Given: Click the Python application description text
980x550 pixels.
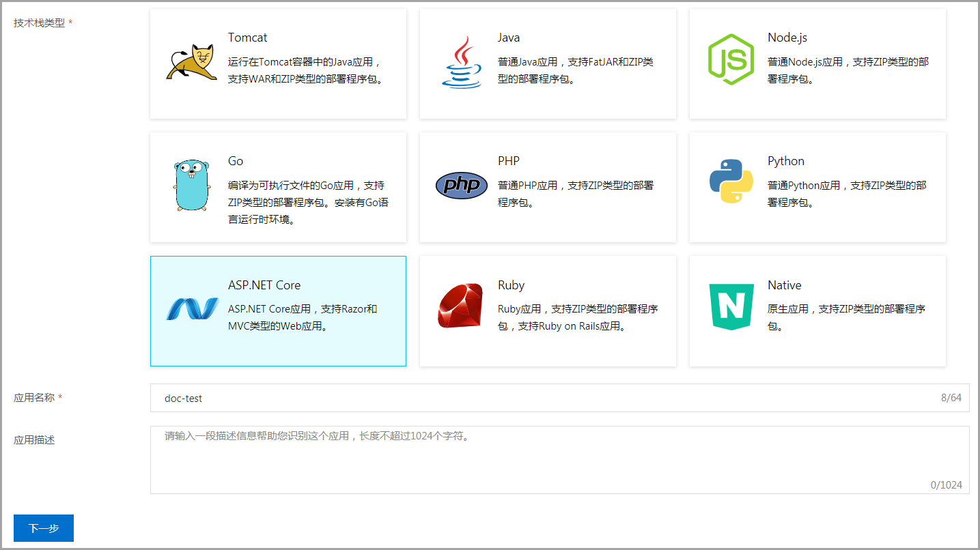Looking at the screenshot, I should coord(847,194).
